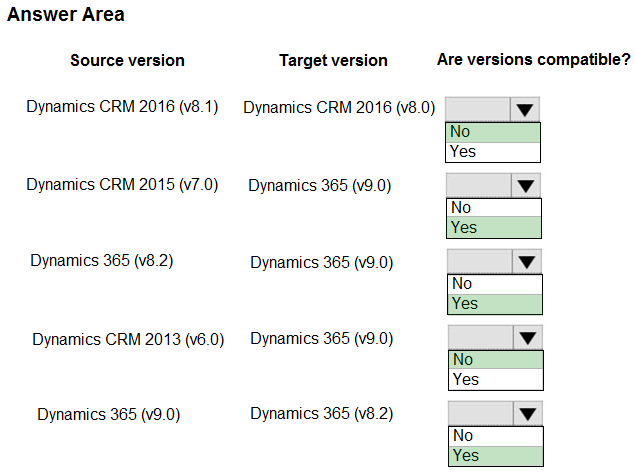
Task: Choose No for Dynamics 365 v9.0 source row
Action: tap(495, 436)
